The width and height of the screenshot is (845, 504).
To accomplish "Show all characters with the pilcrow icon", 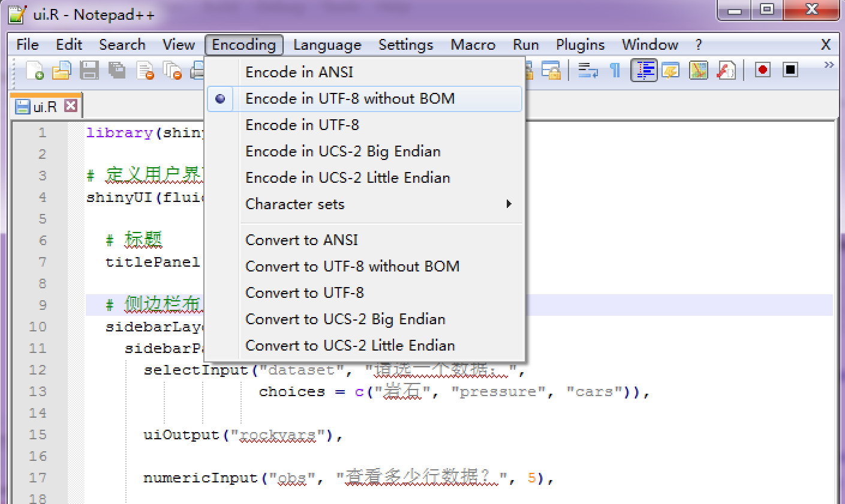I will coord(615,70).
